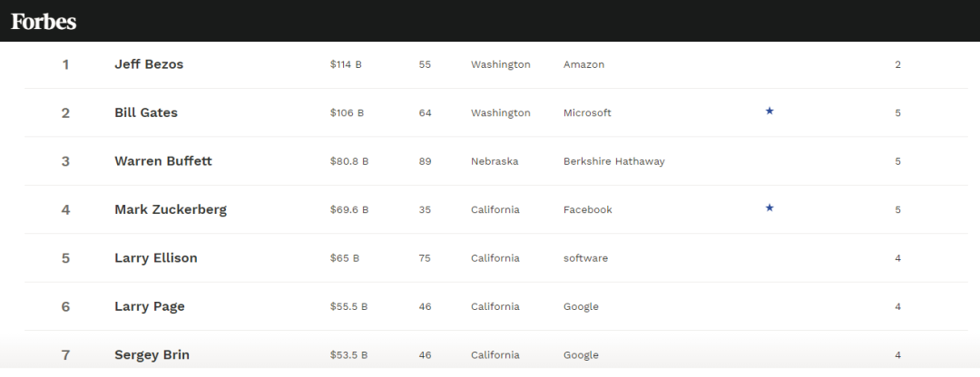Screen dimensions: 980x377
Task: Open Sergey Brin profile
Action: coord(152,355)
